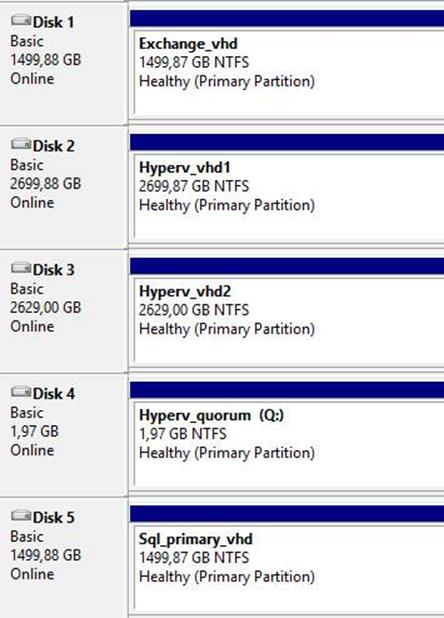Viewport: 444px width, 618px height.
Task: Click the 2629,00 GB disk size label
Action: point(46,307)
